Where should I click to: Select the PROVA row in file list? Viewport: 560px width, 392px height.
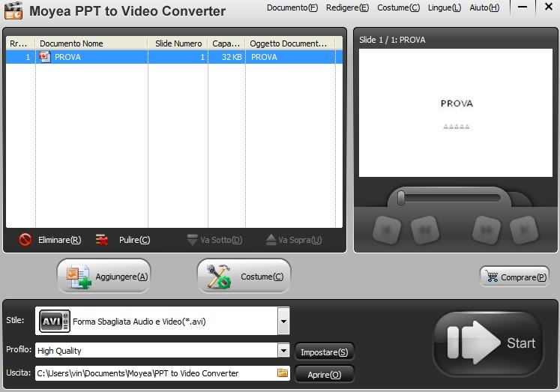pos(174,57)
